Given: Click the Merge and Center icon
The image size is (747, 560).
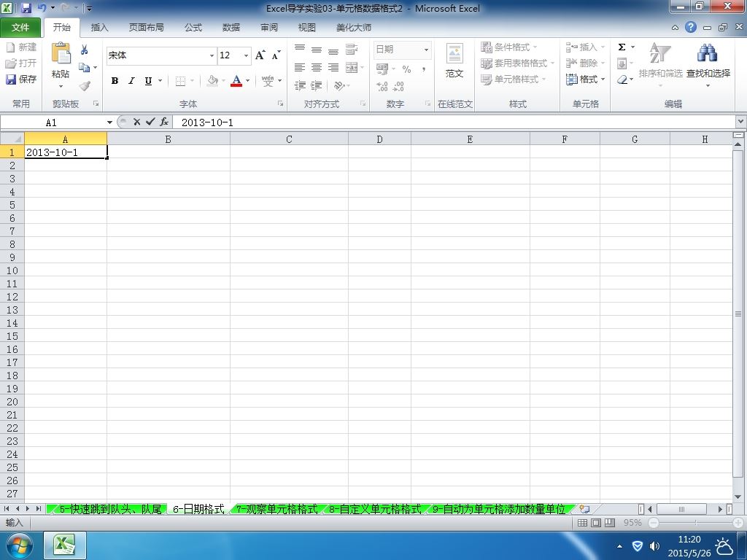Looking at the screenshot, I should tap(352, 68).
